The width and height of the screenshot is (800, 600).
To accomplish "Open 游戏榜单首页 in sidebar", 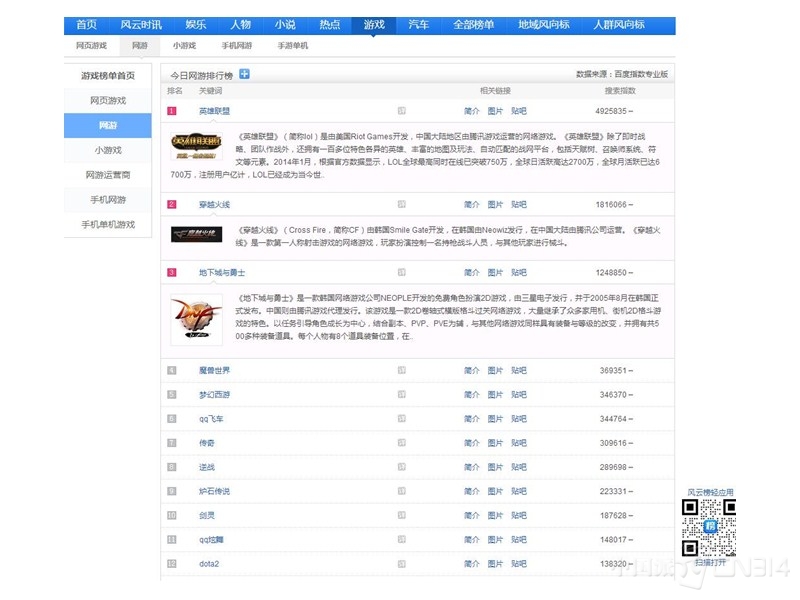I will click(x=108, y=76).
